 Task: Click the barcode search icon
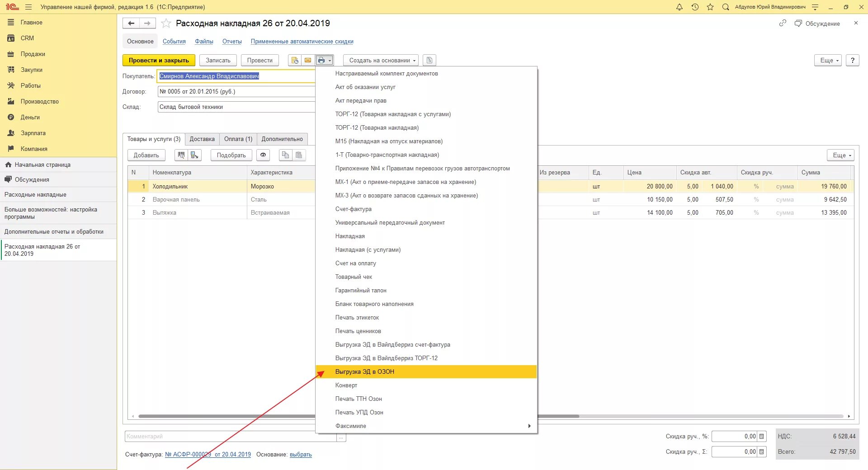point(181,155)
